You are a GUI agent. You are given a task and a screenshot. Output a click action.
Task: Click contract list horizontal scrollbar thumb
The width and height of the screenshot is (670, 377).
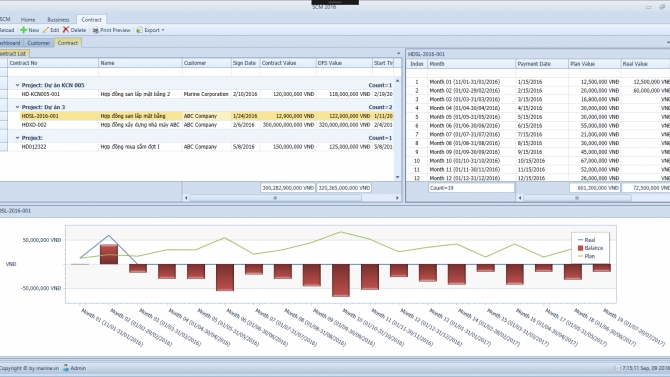pyautogui.click(x=275, y=198)
